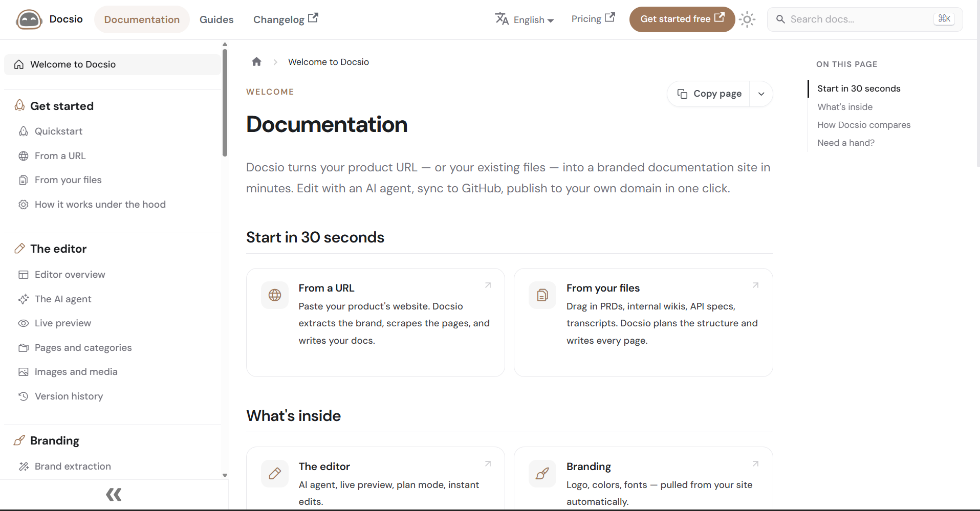Image resolution: width=980 pixels, height=511 pixels.
Task: Click the files icon beside From your files
Action: coord(24,180)
